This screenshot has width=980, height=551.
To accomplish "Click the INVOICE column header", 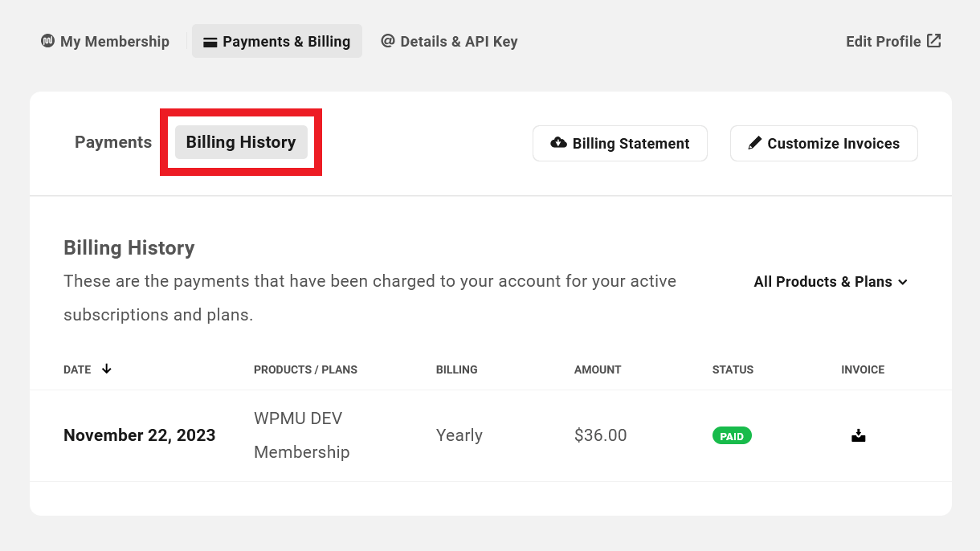I will (x=863, y=369).
